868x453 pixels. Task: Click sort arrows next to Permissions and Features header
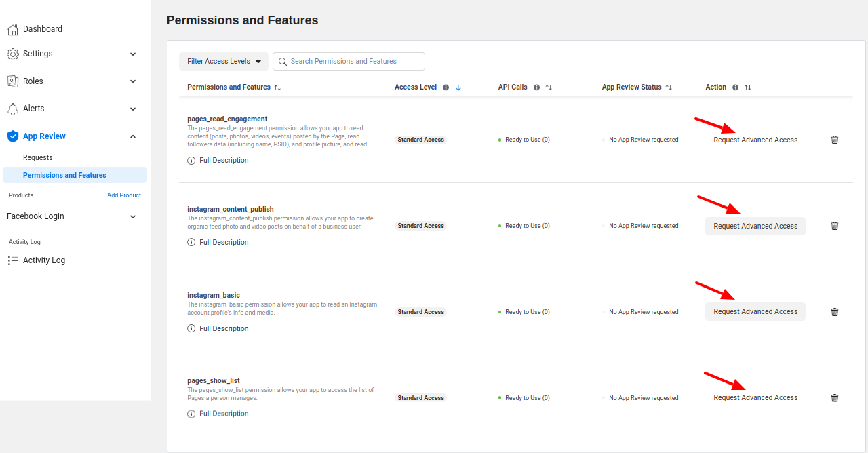[277, 87]
